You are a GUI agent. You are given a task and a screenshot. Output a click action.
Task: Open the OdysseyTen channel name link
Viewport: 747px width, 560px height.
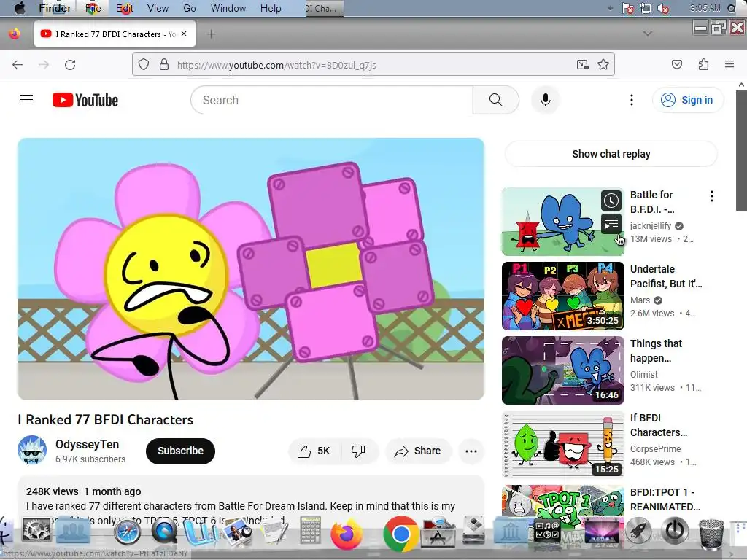tap(88, 444)
